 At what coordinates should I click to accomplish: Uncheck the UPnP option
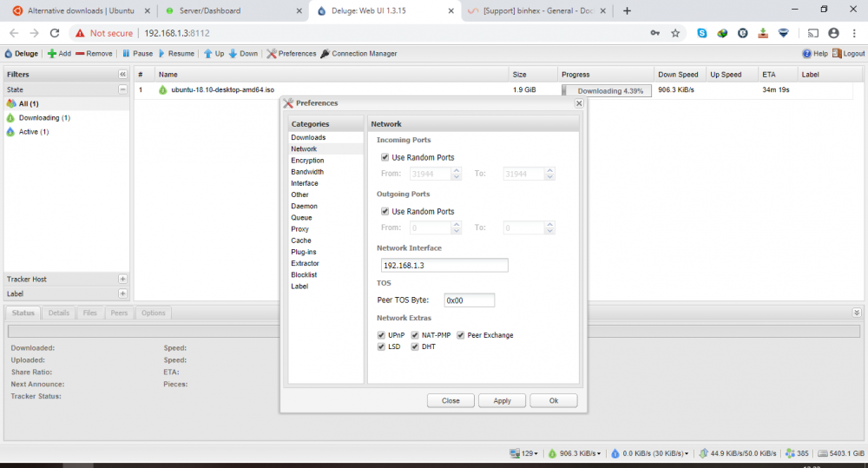coord(381,335)
